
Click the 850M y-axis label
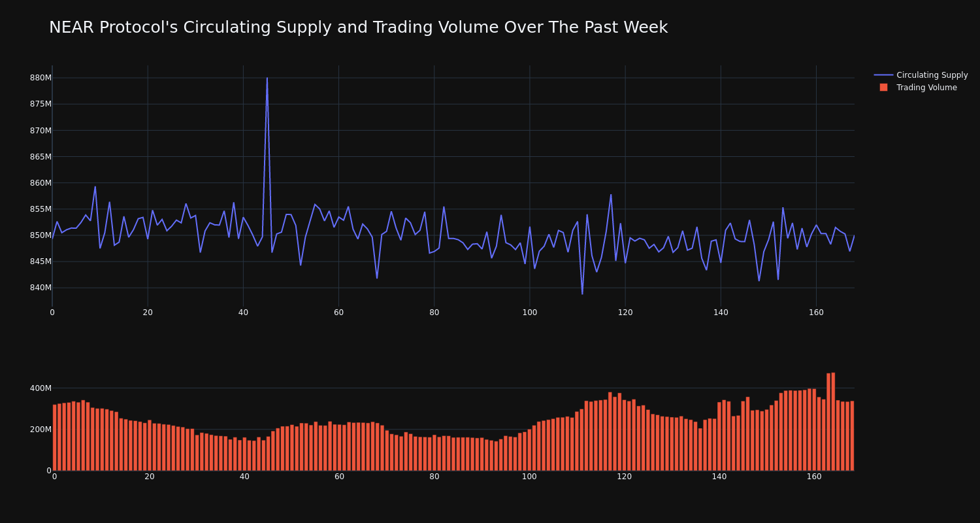(41, 235)
